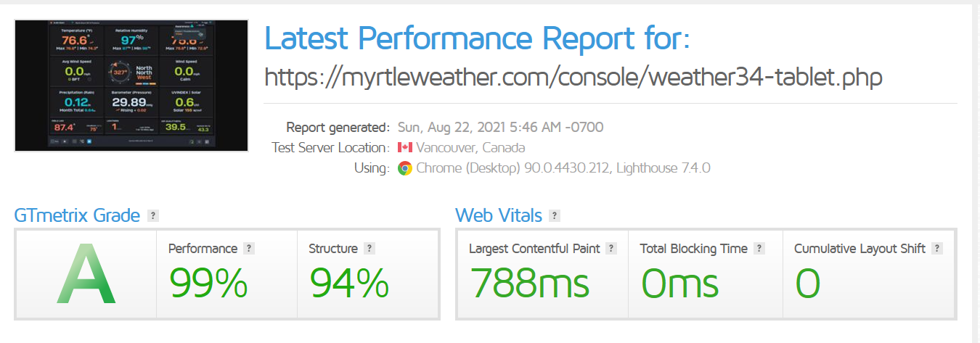Click the question mark next to Structure
Viewport: 980px width, 343px height.
pos(369,249)
